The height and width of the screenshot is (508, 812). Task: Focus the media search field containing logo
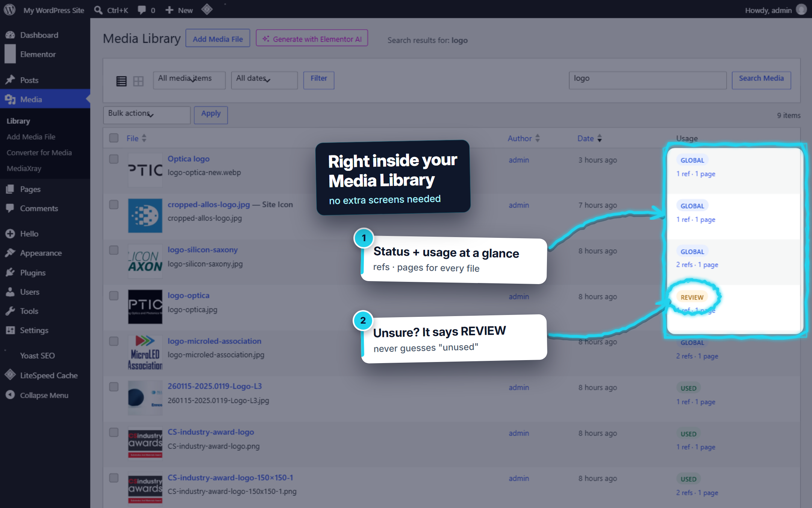click(647, 80)
